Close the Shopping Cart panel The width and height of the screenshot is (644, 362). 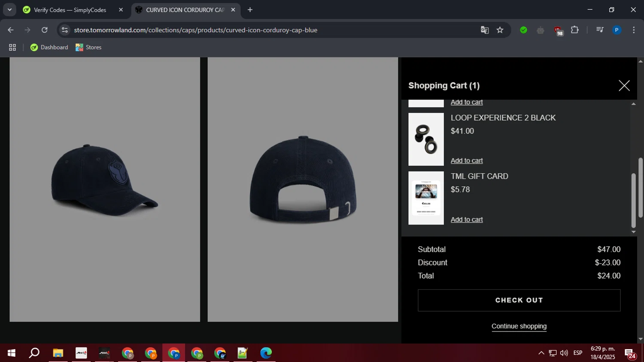(x=624, y=85)
